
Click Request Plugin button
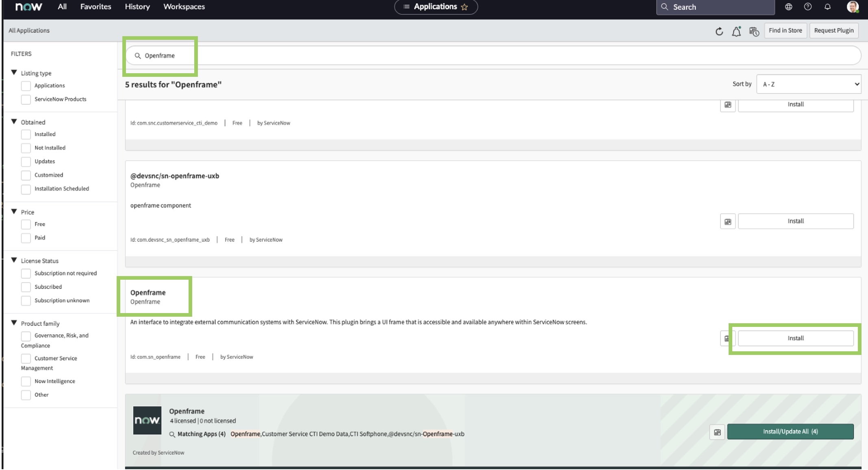[x=834, y=30]
